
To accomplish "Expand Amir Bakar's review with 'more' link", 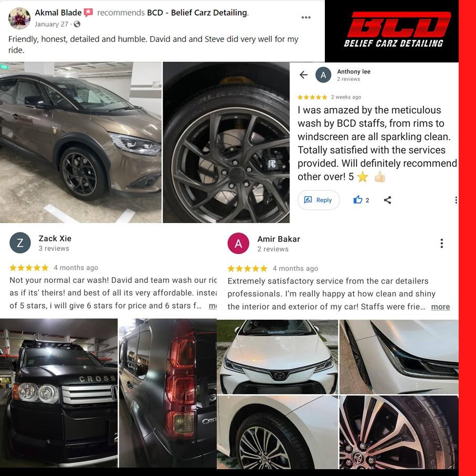I will point(440,306).
